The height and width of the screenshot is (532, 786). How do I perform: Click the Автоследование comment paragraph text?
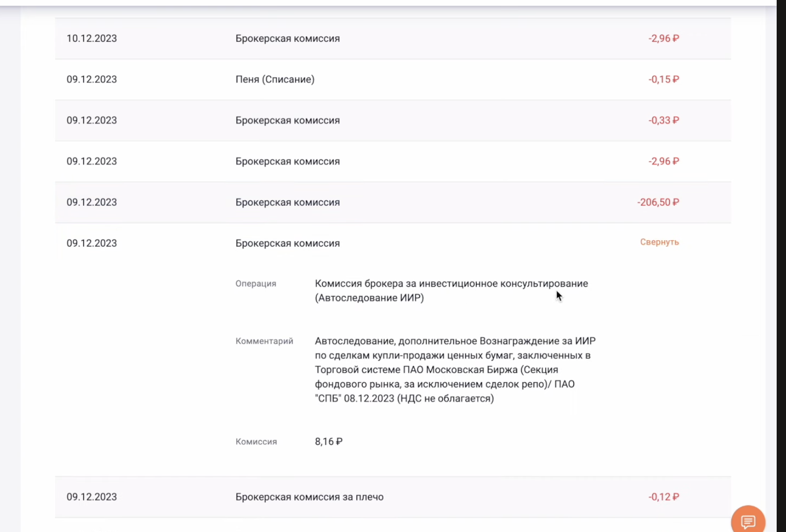(x=455, y=369)
